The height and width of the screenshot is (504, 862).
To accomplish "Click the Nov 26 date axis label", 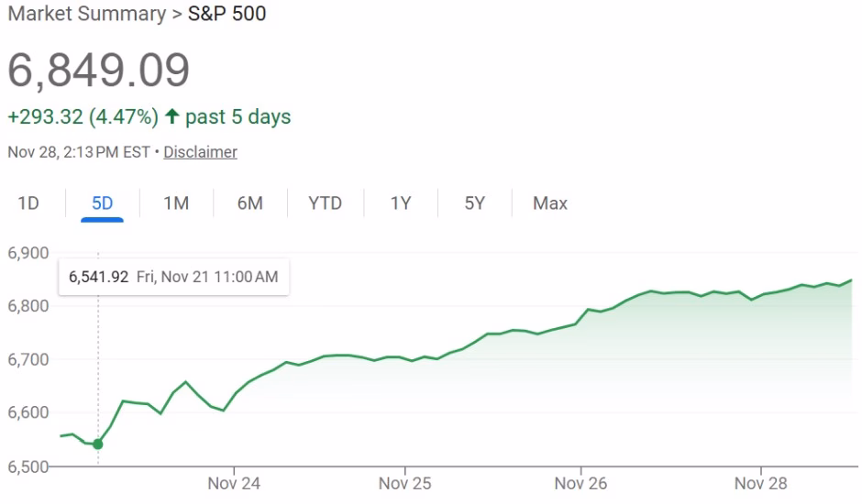I will coord(581,483).
